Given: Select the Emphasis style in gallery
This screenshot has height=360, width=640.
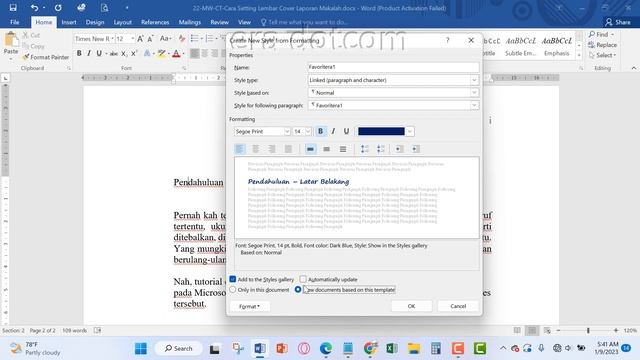Looking at the screenshot, I should click(556, 46).
